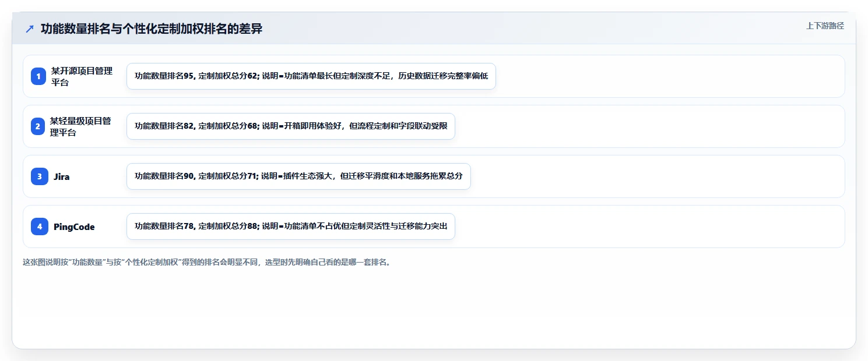Viewport: 868px width, 361px height.
Task: Open the detail box with 功能数量排名95
Action: 311,76
